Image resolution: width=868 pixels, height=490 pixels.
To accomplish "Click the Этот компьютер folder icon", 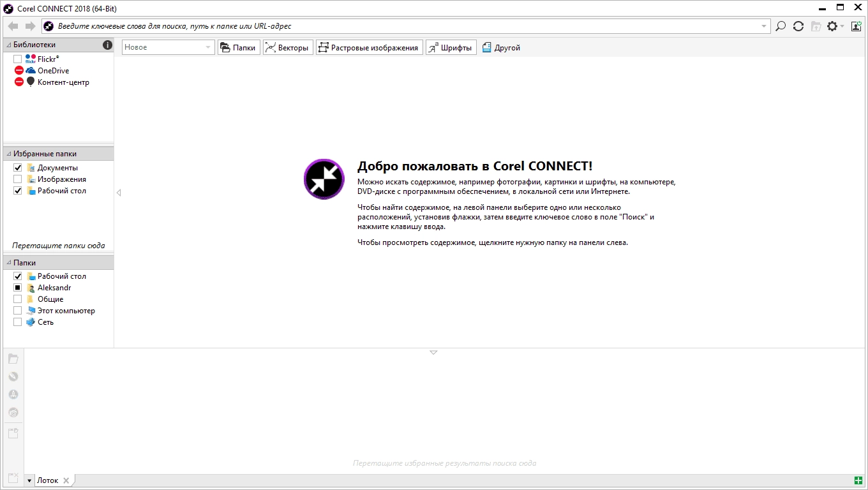I will [x=31, y=310].
